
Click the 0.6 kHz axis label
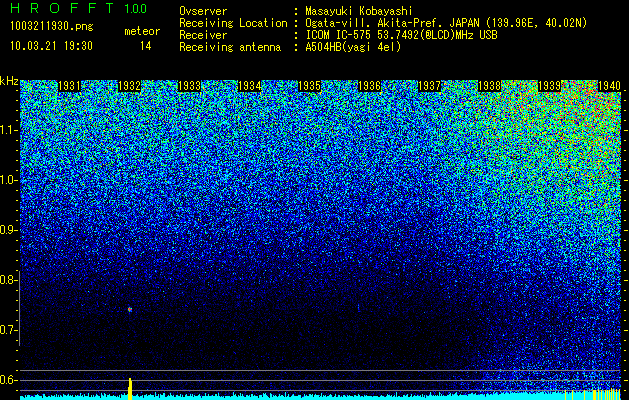[x=8, y=380]
